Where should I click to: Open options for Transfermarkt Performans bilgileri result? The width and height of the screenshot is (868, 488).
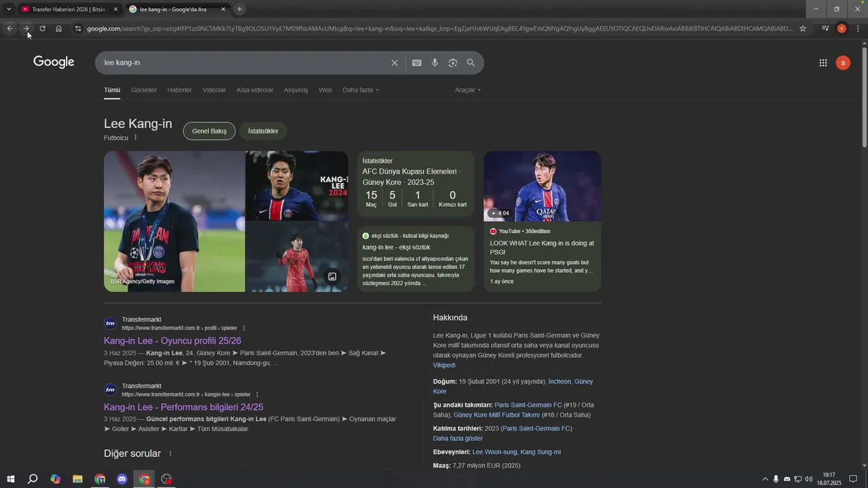coord(257,394)
